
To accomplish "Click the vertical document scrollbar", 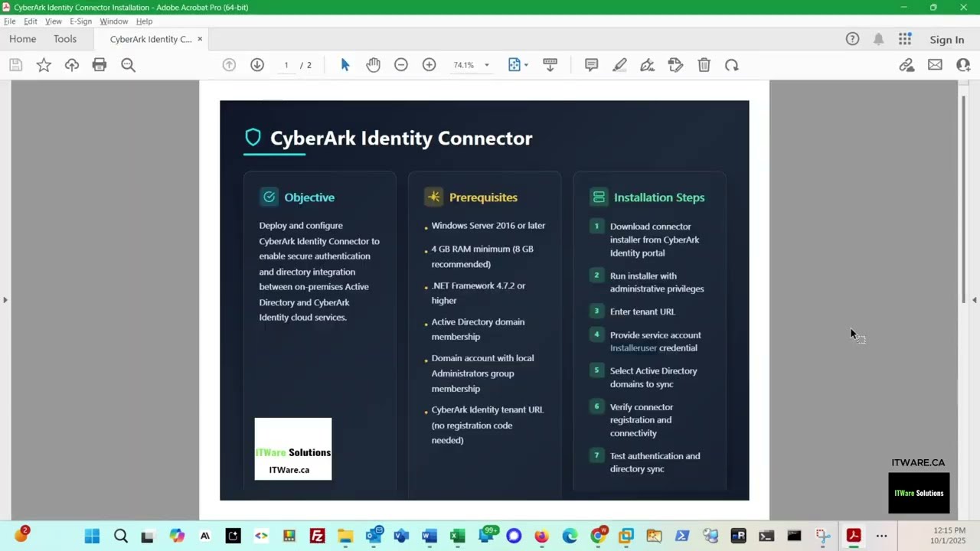I will pos(964,199).
